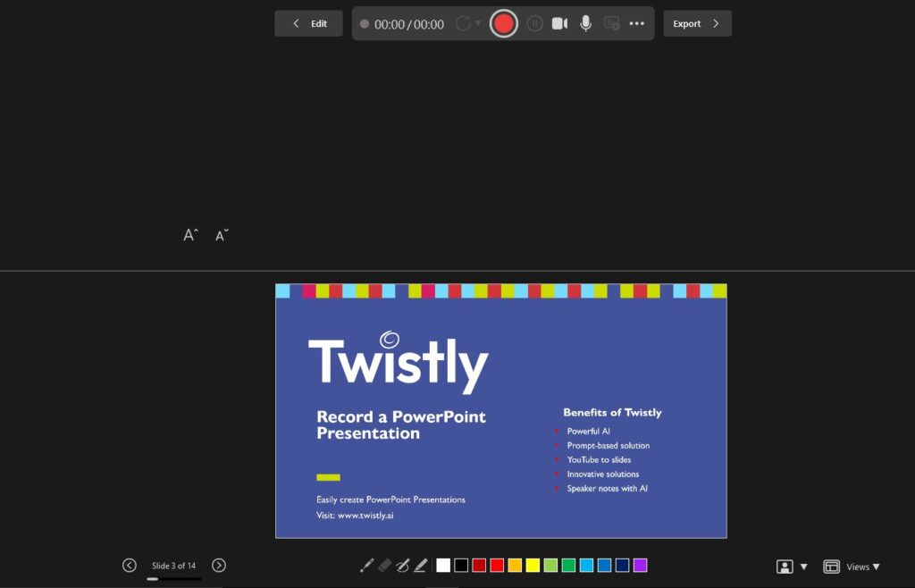915x588 pixels.
Task: Pick the light green ink color
Action: point(550,566)
